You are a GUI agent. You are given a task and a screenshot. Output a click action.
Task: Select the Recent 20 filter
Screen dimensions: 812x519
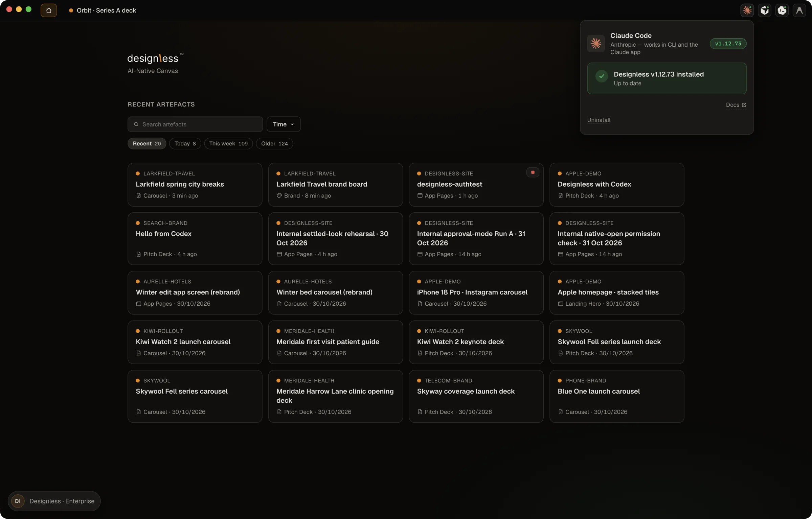point(147,144)
